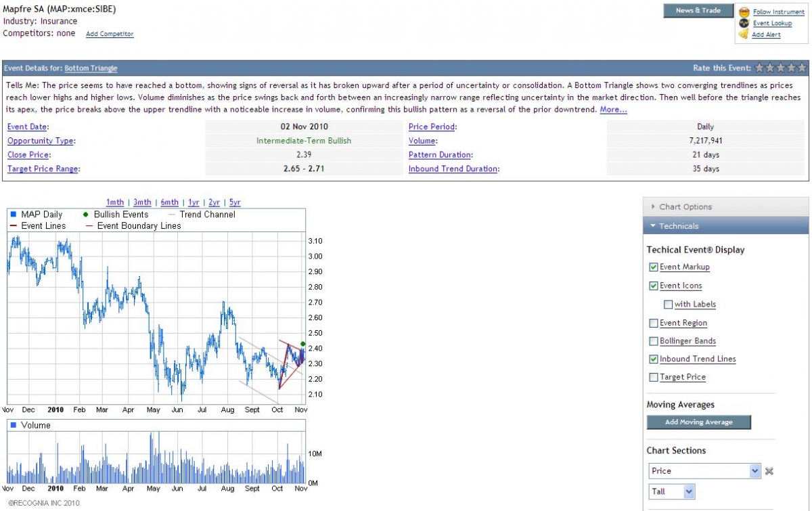812x511 pixels.
Task: Click the Intermediate-Term Bullish value
Action: [304, 141]
